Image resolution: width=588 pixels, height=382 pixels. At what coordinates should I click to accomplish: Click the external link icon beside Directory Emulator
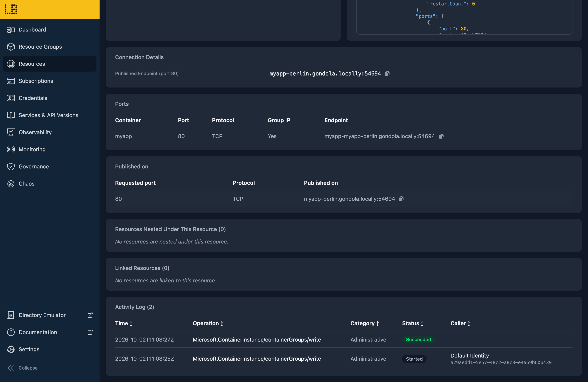pos(90,315)
